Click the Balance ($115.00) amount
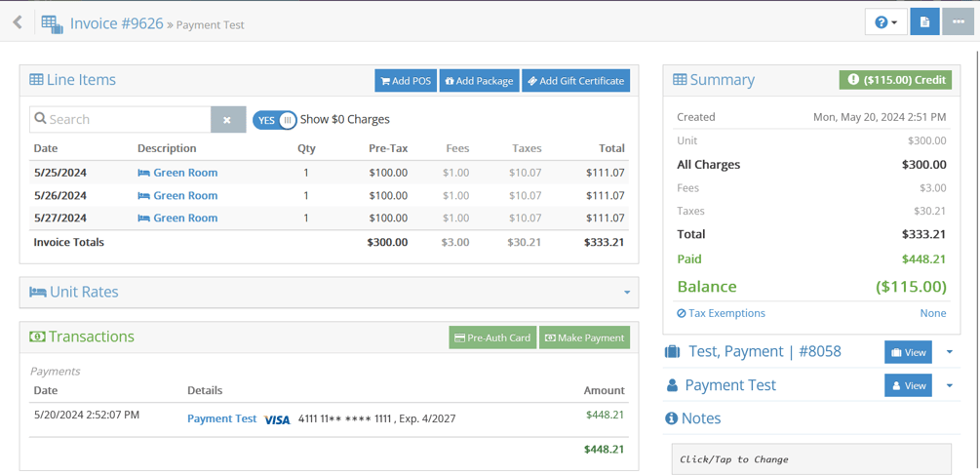Viewport: 980px width, 476px height. tap(911, 287)
